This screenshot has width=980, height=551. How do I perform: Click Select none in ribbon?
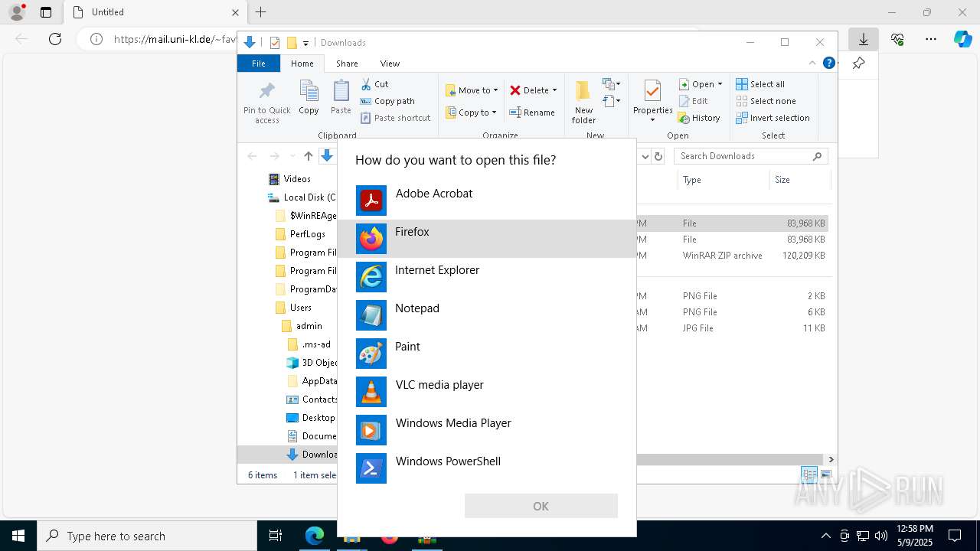click(x=766, y=101)
